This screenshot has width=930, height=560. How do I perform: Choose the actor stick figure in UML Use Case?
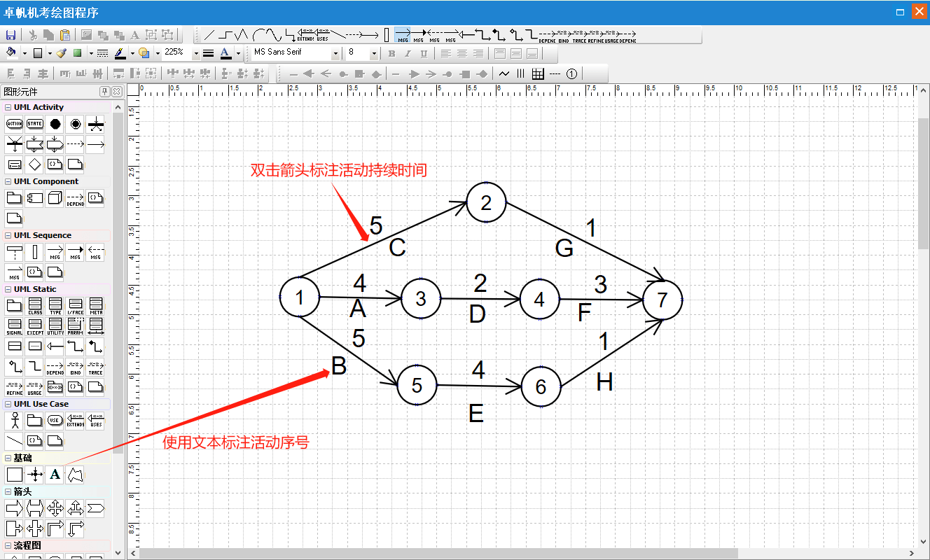(x=15, y=420)
